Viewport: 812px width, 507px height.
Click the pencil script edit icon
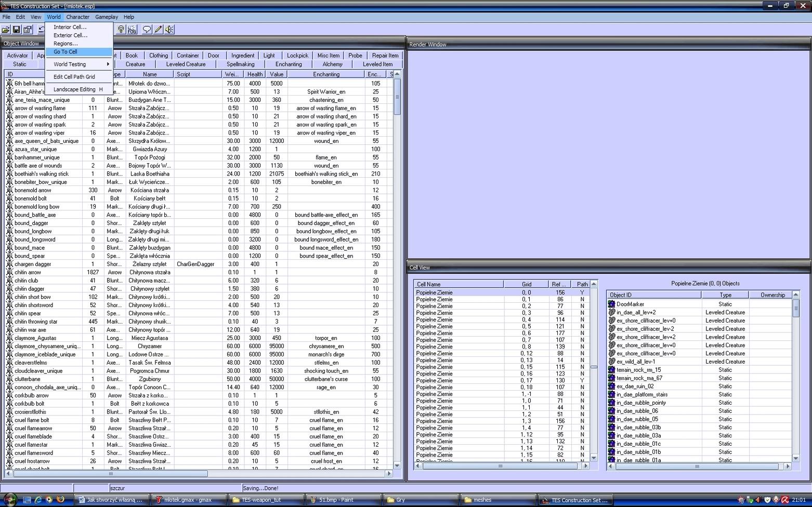pyautogui.click(x=159, y=30)
